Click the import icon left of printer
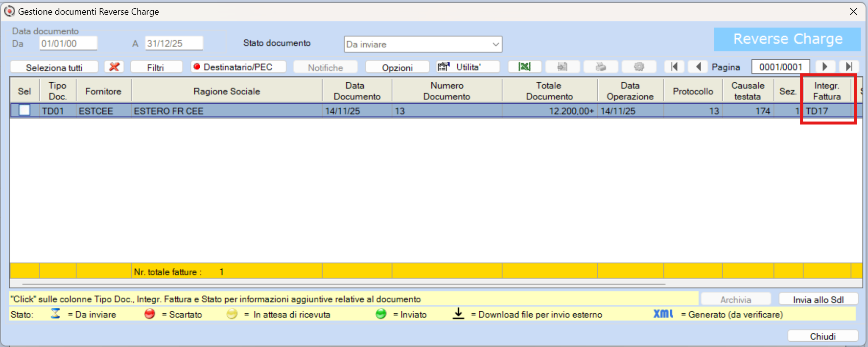Screen dimensions: 868x347 [563, 67]
